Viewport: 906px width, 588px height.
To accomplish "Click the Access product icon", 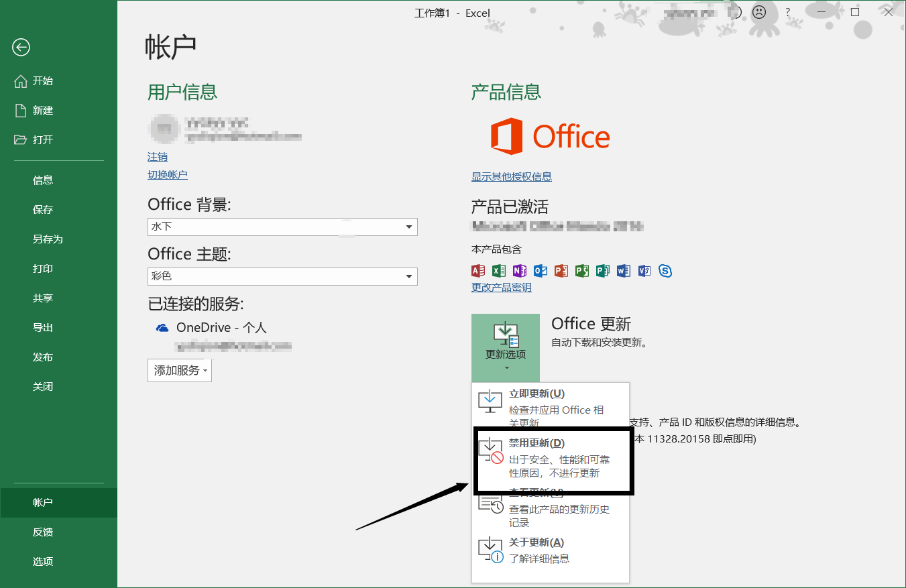I will tap(478, 271).
